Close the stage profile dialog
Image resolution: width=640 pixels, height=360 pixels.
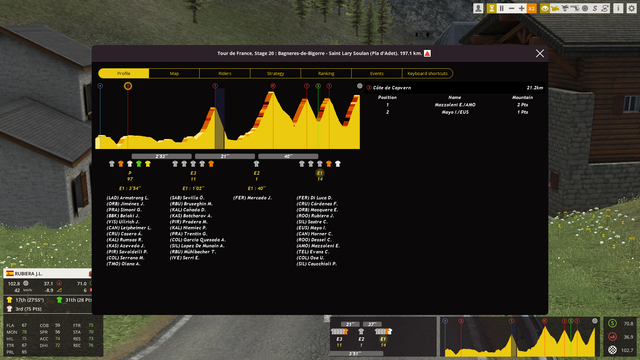click(540, 53)
